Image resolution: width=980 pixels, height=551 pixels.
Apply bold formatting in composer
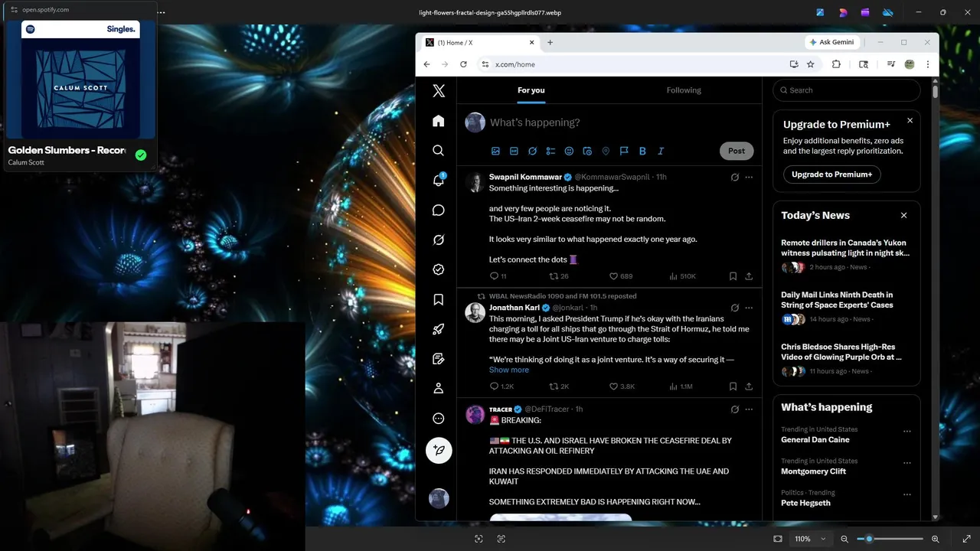[642, 152]
